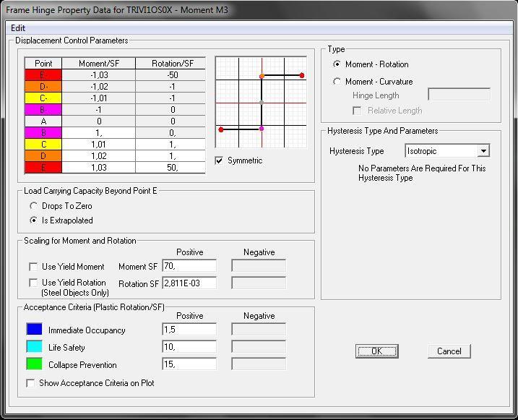Click the Life Safety cyan swatch
The height and width of the screenshot is (420, 518).
(x=34, y=347)
